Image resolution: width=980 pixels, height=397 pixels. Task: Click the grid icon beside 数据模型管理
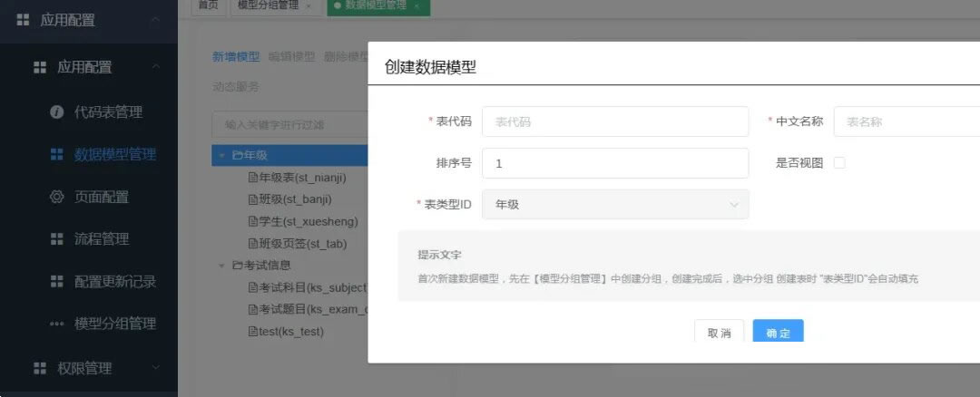56,155
